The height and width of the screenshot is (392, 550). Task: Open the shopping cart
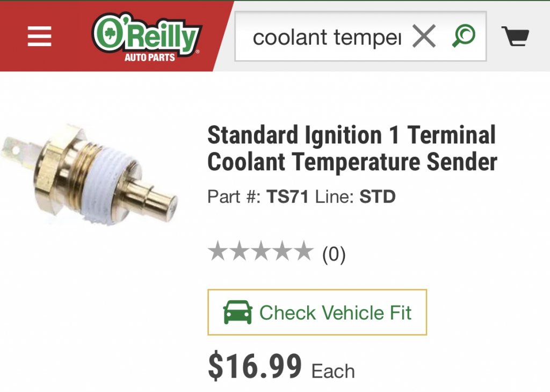point(515,36)
